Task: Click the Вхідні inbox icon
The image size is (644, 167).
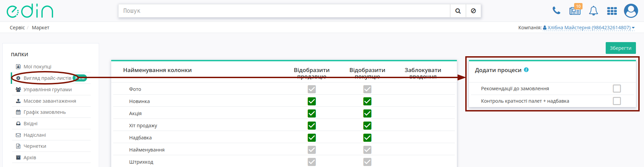Action: tap(18, 124)
